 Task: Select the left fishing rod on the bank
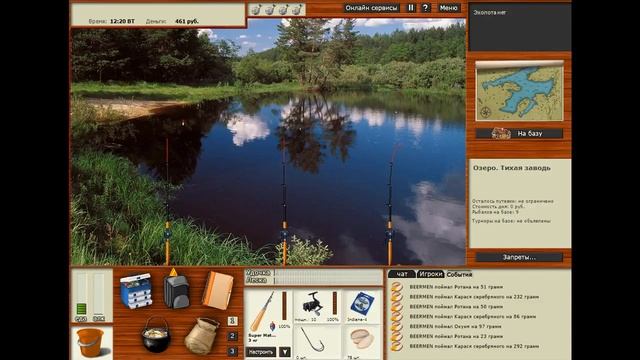(x=167, y=202)
